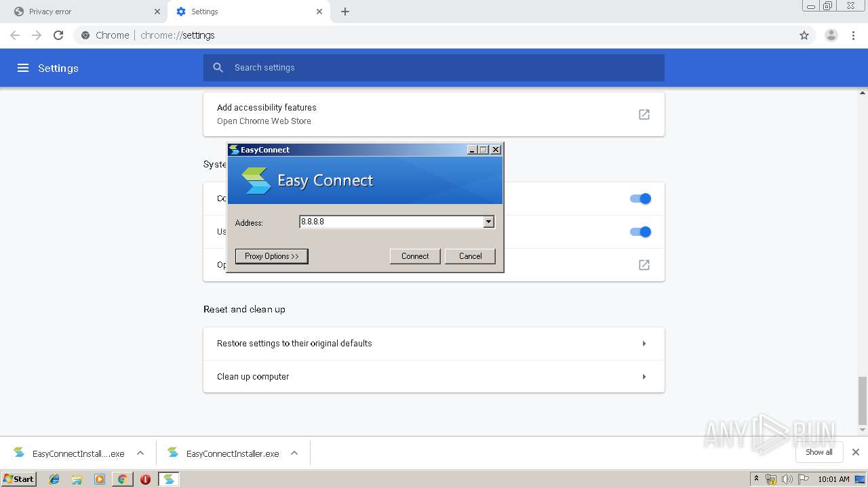Reload the current Chrome page

tap(58, 35)
